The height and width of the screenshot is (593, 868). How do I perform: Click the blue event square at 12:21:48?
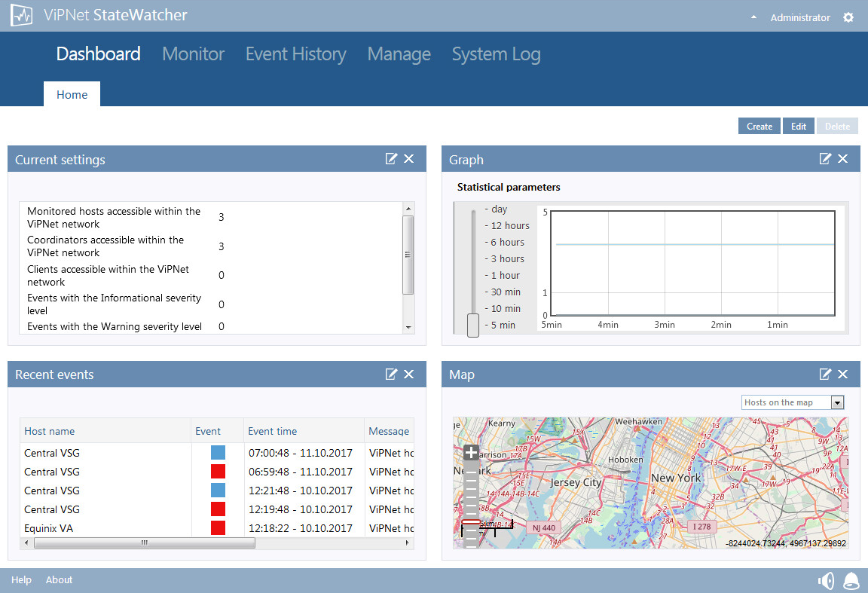(x=218, y=491)
